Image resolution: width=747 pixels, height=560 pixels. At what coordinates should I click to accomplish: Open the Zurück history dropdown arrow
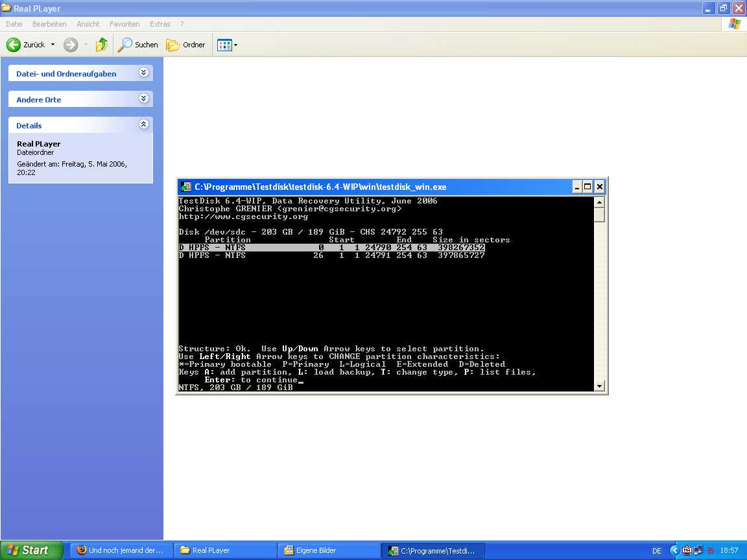click(x=53, y=45)
